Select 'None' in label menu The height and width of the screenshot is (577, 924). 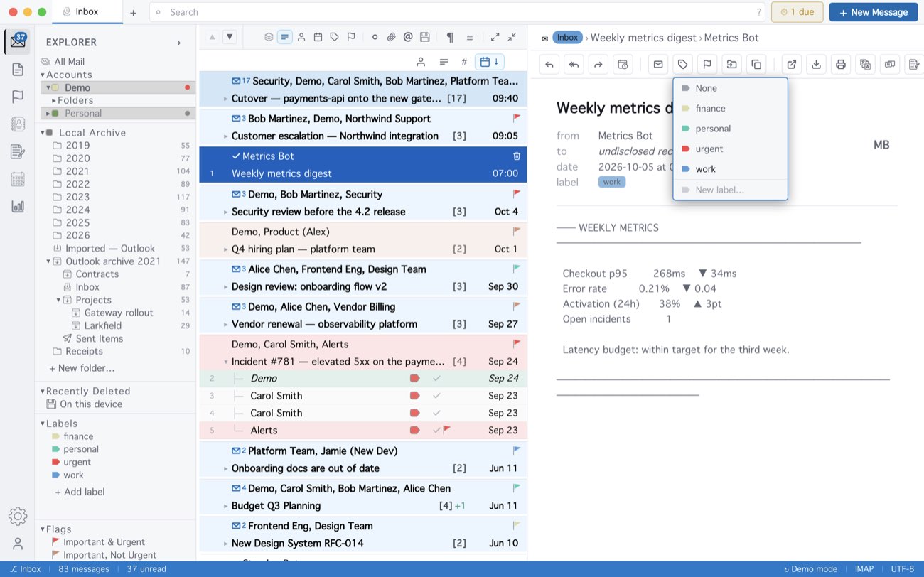[730, 88]
